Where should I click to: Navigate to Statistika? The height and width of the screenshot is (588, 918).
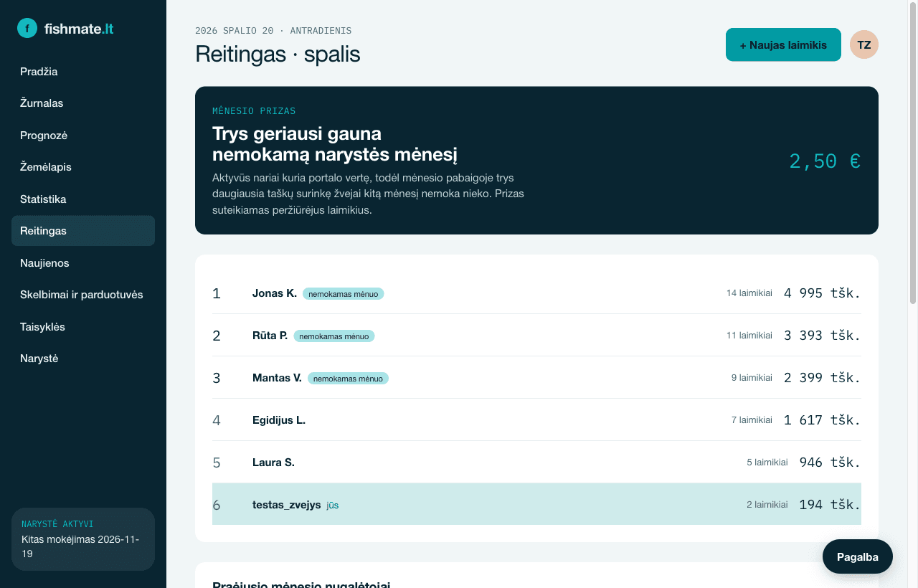click(x=83, y=199)
